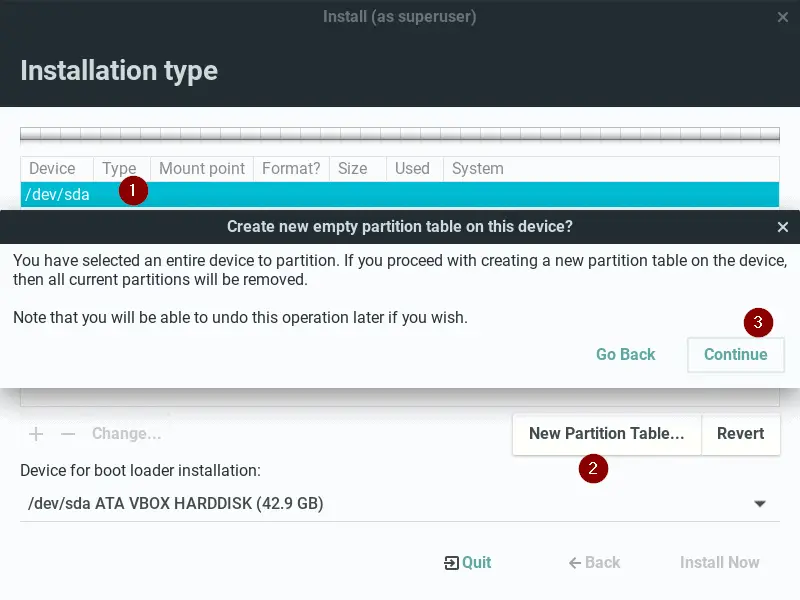
Task: Click Continue in the partition table dialog
Action: [x=735, y=355]
